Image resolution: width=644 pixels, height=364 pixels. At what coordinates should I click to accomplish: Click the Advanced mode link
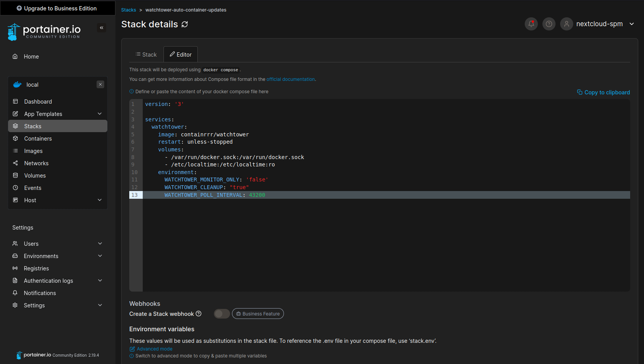[x=154, y=349]
